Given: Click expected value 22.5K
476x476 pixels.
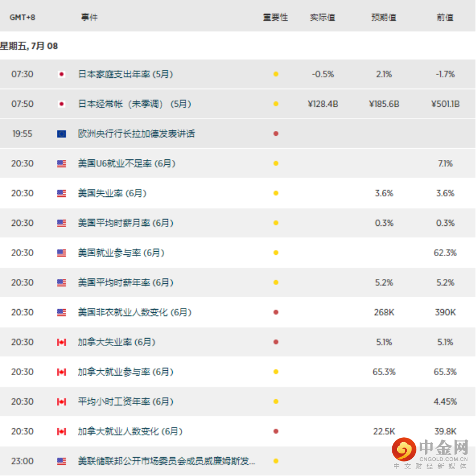Looking at the screenshot, I should (x=384, y=431).
